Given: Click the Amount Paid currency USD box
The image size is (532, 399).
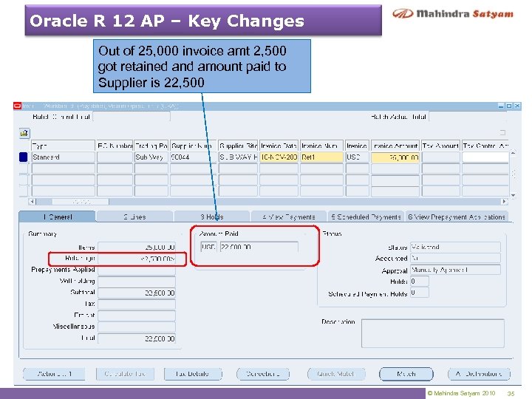Looking at the screenshot, I should tap(208, 247).
